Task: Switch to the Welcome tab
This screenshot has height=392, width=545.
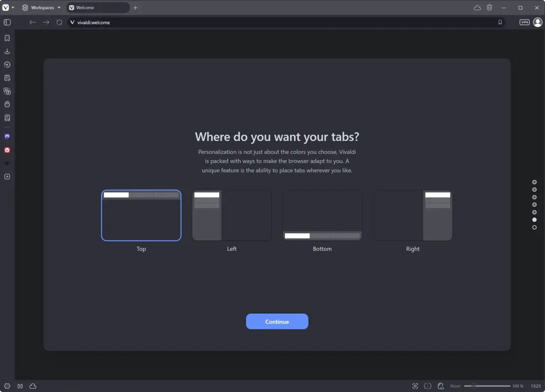Action: tap(97, 7)
